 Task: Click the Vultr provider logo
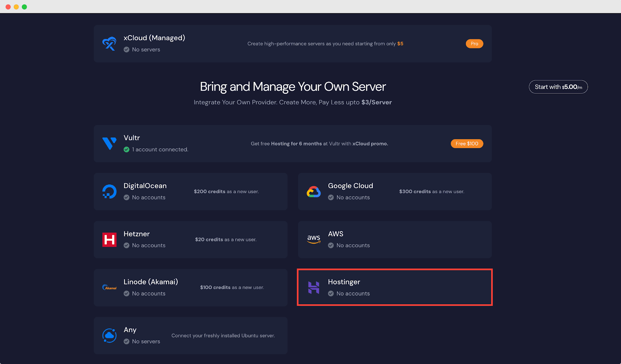(109, 143)
